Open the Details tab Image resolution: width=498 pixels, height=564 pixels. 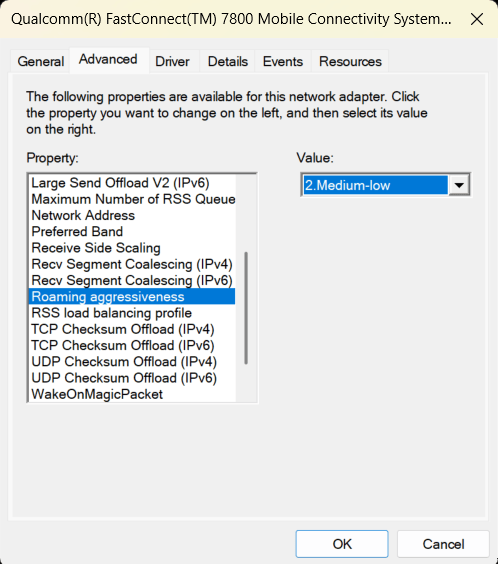point(228,62)
